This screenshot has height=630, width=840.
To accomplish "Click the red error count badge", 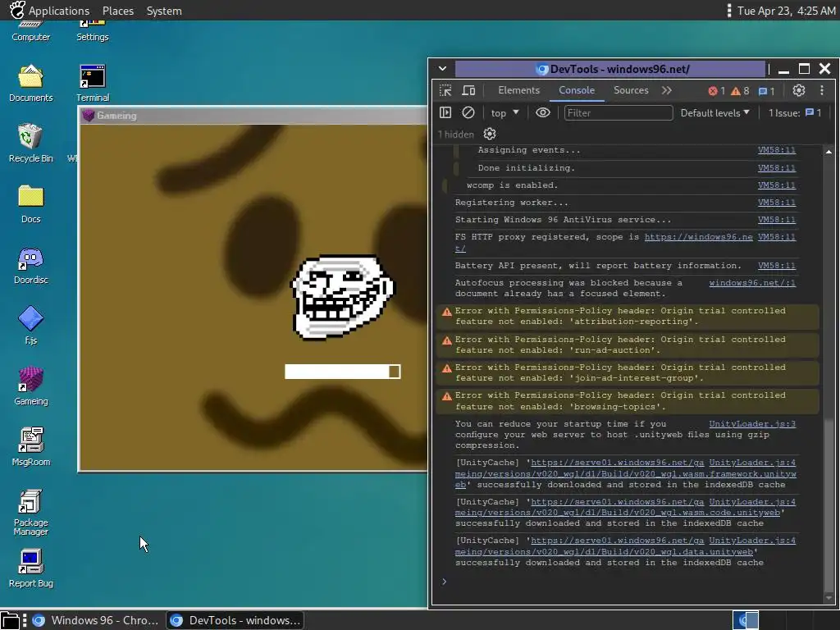I will tap(716, 91).
